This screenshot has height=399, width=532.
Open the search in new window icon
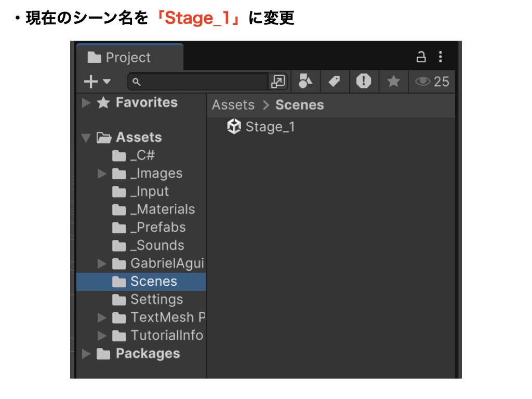click(x=278, y=82)
